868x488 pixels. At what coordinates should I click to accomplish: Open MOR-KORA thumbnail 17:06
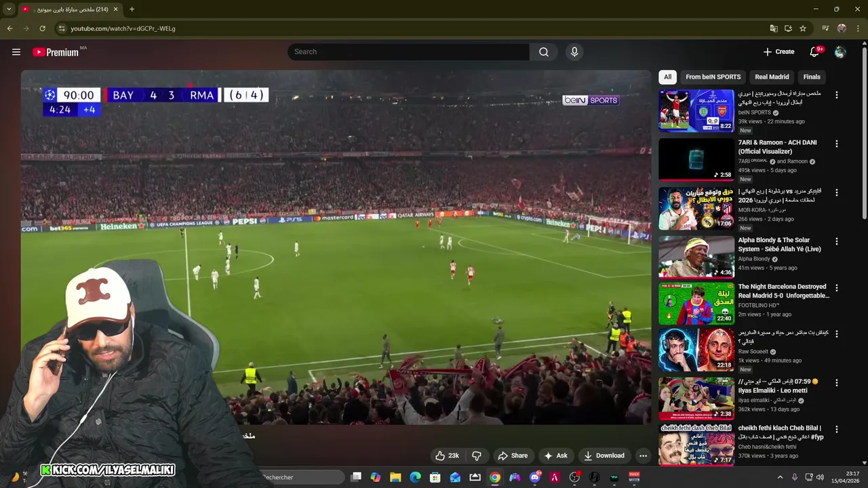(696, 208)
